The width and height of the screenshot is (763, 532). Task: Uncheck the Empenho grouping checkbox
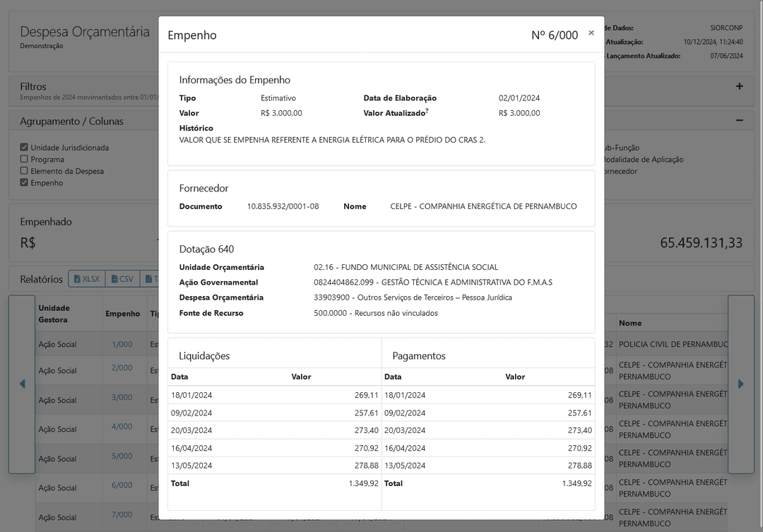click(24, 182)
